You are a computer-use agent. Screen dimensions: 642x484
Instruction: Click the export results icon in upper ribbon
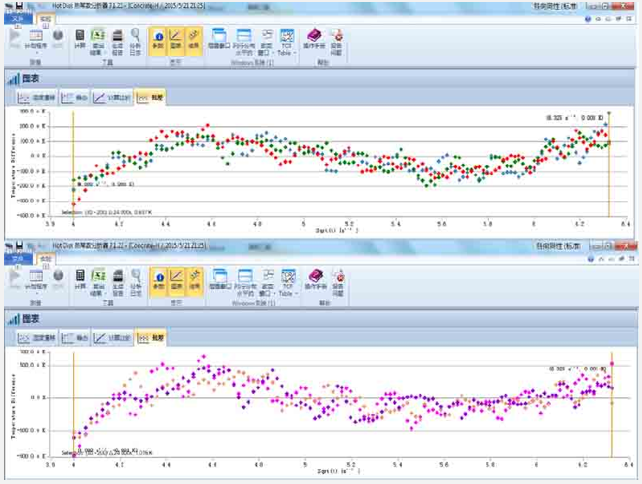99,38
